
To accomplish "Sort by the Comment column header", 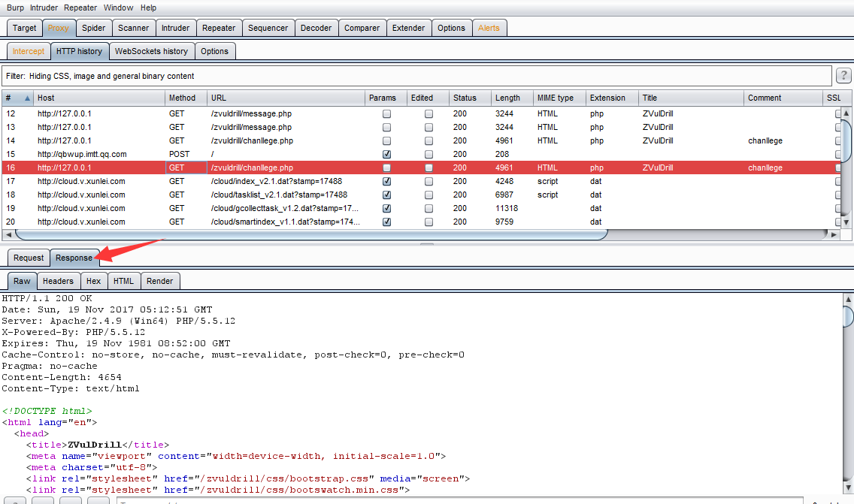I will 783,98.
